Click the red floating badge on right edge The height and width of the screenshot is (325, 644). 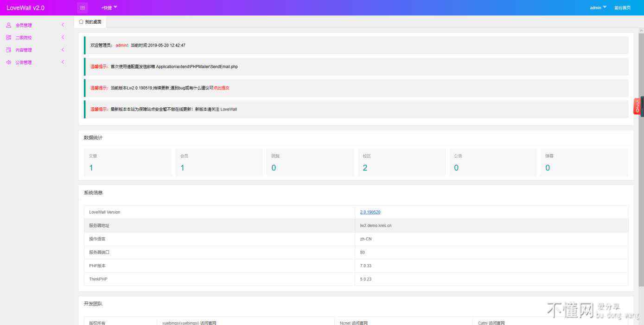pyautogui.click(x=637, y=106)
